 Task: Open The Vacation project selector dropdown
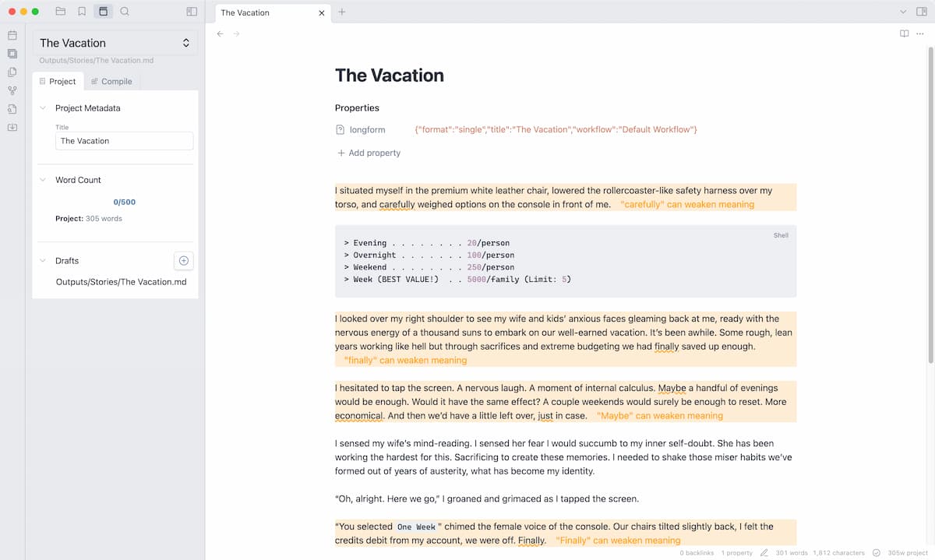click(115, 43)
